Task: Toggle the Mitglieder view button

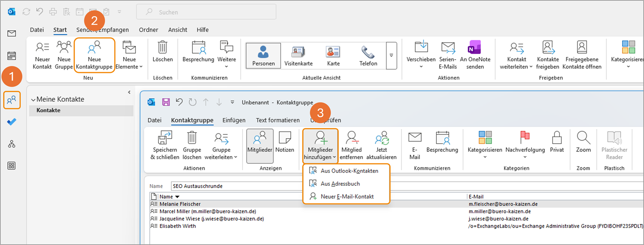Action: [x=260, y=146]
